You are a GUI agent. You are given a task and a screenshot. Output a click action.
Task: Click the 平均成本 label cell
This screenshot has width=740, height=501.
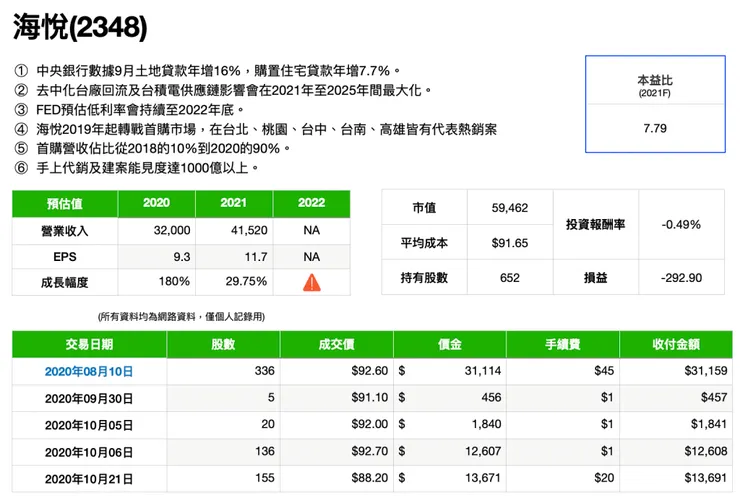tap(424, 242)
